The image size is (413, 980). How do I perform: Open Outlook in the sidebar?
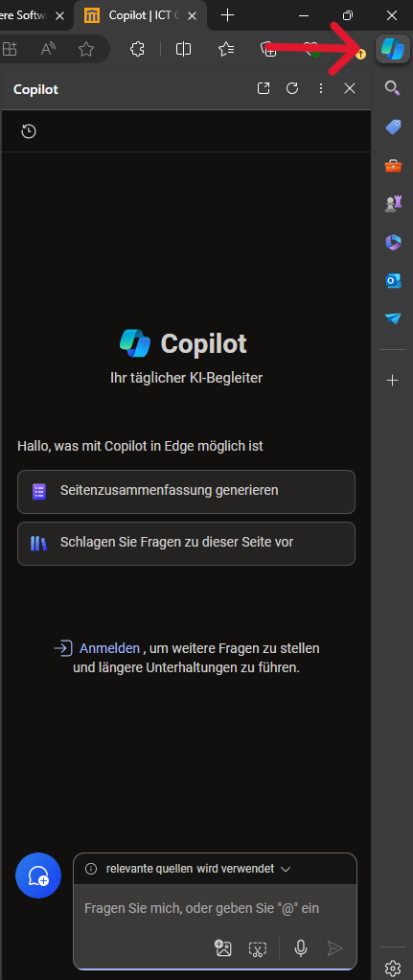point(392,281)
